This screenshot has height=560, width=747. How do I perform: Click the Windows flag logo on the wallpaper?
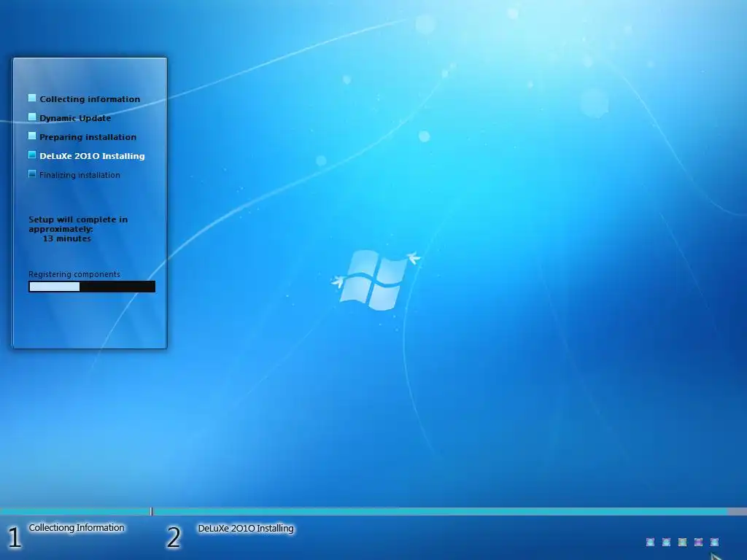(x=375, y=279)
